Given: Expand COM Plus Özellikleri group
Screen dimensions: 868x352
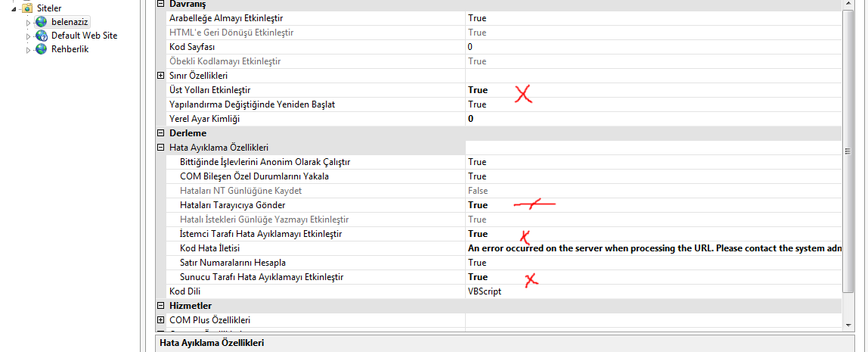Looking at the screenshot, I should (x=160, y=320).
